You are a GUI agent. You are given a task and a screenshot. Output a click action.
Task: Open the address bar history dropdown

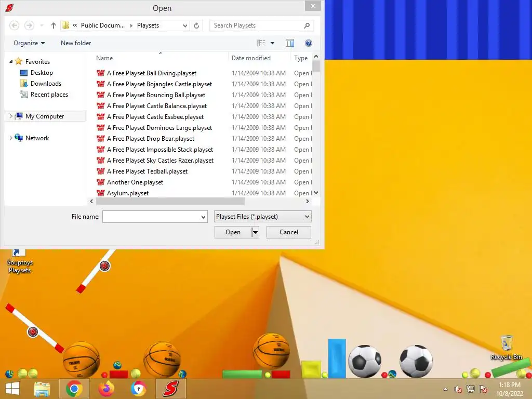pyautogui.click(x=185, y=25)
